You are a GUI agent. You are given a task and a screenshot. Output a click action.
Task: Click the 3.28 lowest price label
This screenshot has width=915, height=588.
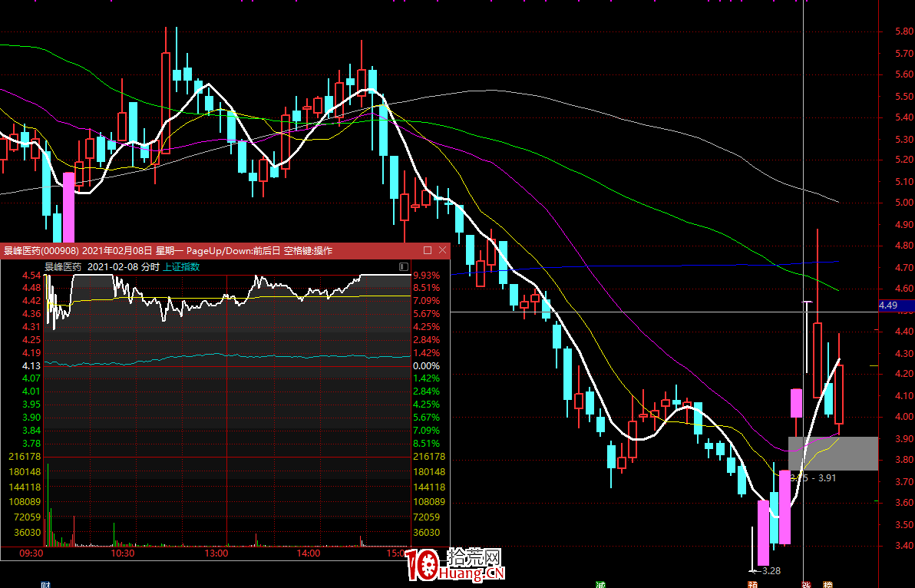771,570
